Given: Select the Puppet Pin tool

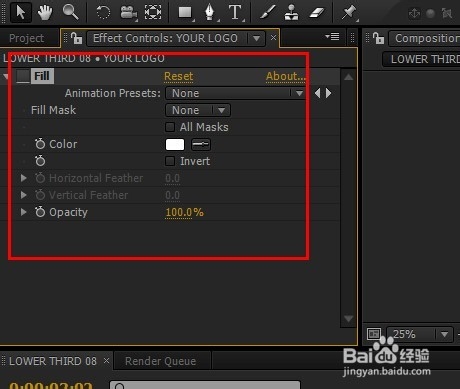Looking at the screenshot, I should click(x=349, y=13).
